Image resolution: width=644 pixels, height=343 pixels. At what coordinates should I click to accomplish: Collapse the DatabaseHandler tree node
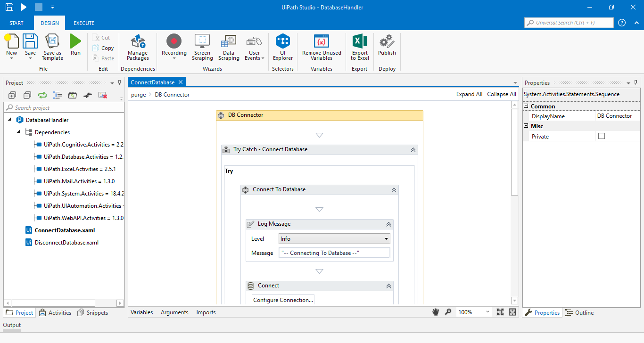[10, 120]
